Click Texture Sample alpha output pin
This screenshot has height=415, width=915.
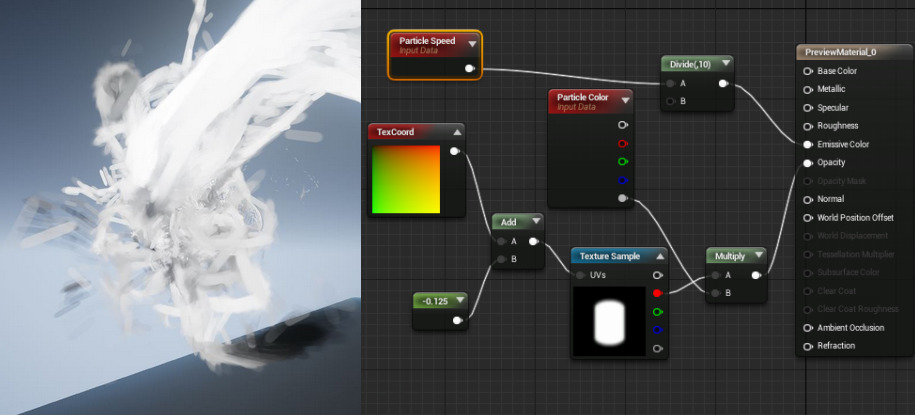pyautogui.click(x=658, y=348)
